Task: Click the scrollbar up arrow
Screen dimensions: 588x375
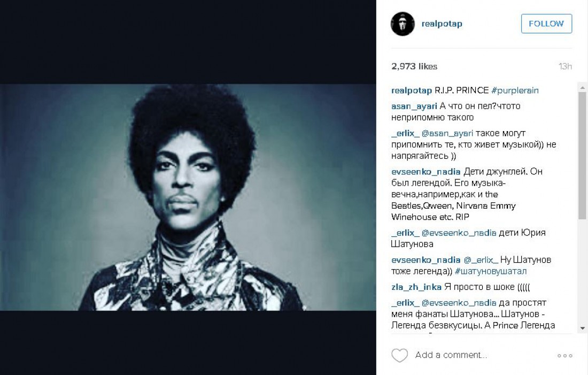Action: (x=582, y=87)
